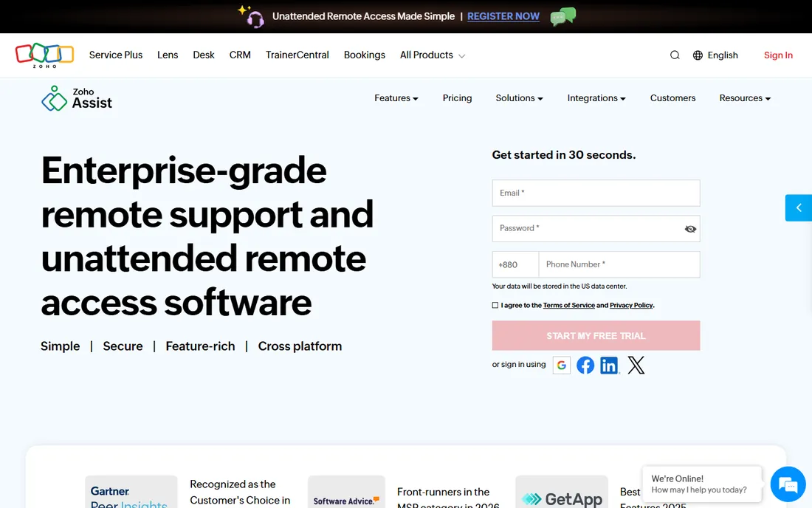
Task: Sign in using Google icon
Action: point(561,365)
